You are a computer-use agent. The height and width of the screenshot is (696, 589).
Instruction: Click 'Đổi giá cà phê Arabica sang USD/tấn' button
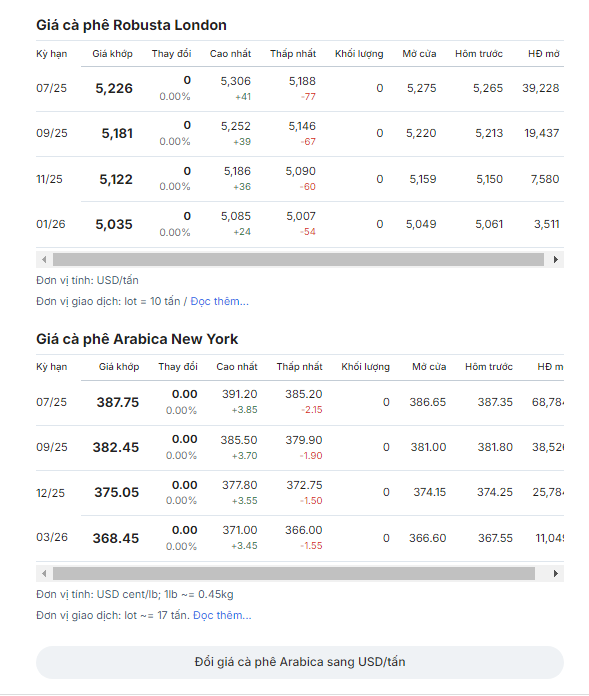tap(300, 662)
